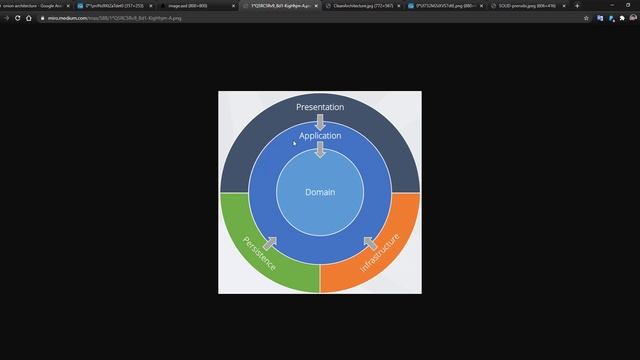The image size is (640, 360).
Task: View site info via the lock icon
Action: pos(42,18)
